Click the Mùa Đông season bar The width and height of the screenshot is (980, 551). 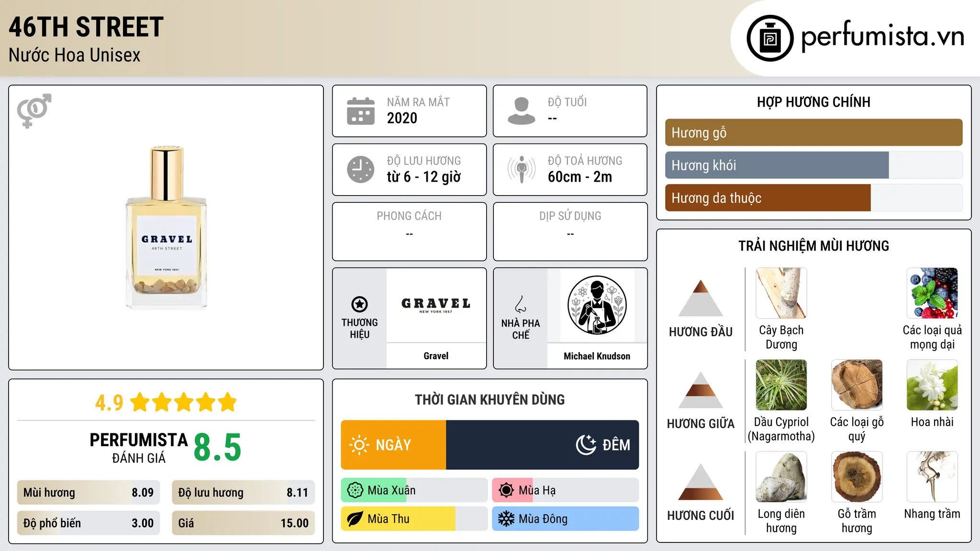pos(565,519)
